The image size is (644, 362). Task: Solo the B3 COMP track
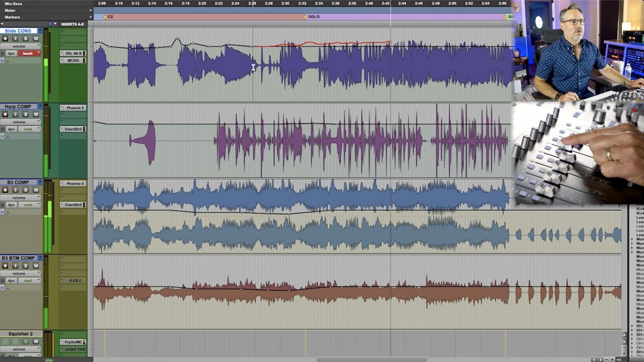click(26, 189)
